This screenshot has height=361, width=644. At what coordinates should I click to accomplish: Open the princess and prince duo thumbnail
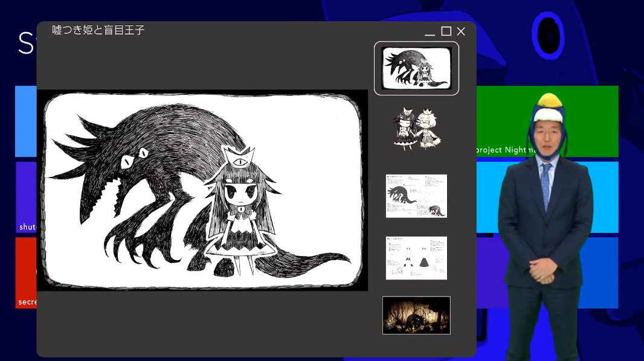[x=416, y=129]
